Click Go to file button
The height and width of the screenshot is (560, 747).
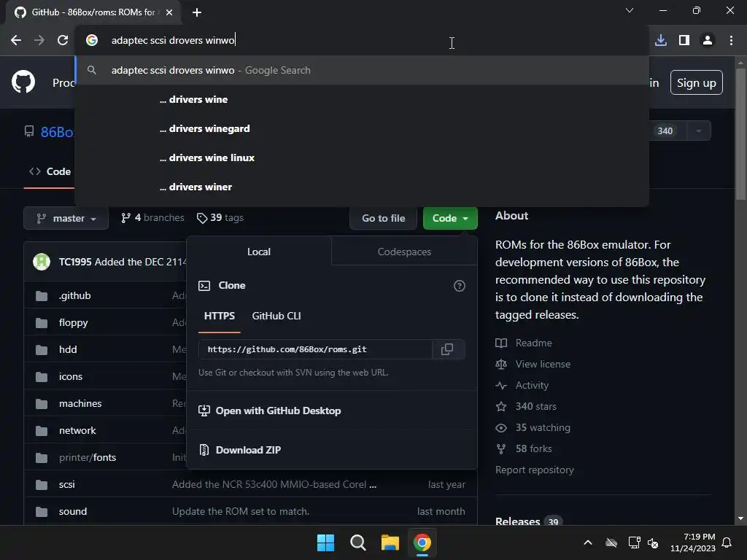[384, 218]
